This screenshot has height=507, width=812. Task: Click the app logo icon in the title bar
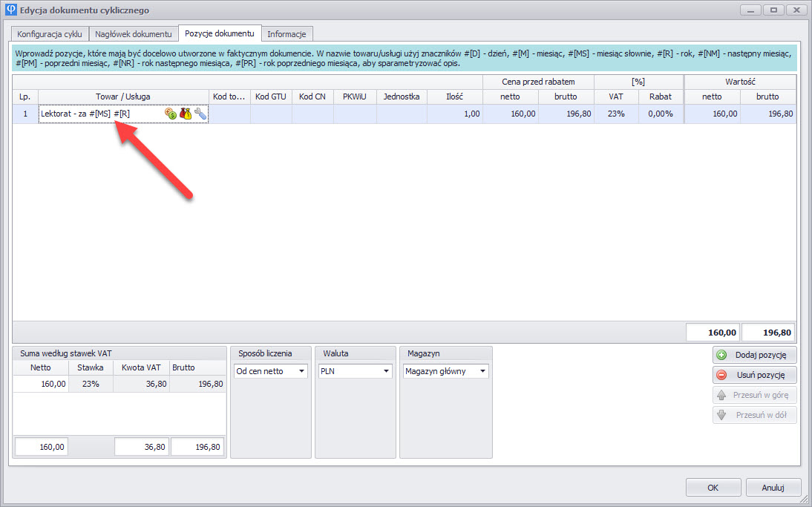pyautogui.click(x=10, y=10)
